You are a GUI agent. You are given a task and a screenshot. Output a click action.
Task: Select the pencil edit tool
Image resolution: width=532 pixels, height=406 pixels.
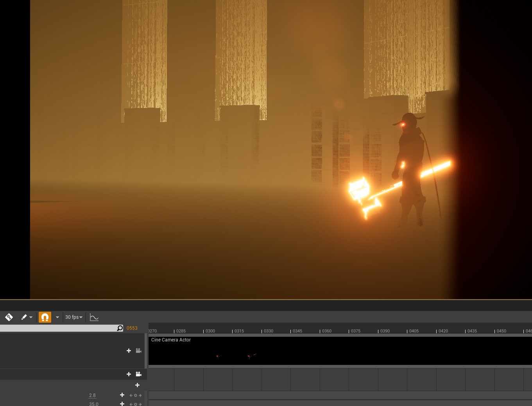click(x=24, y=317)
